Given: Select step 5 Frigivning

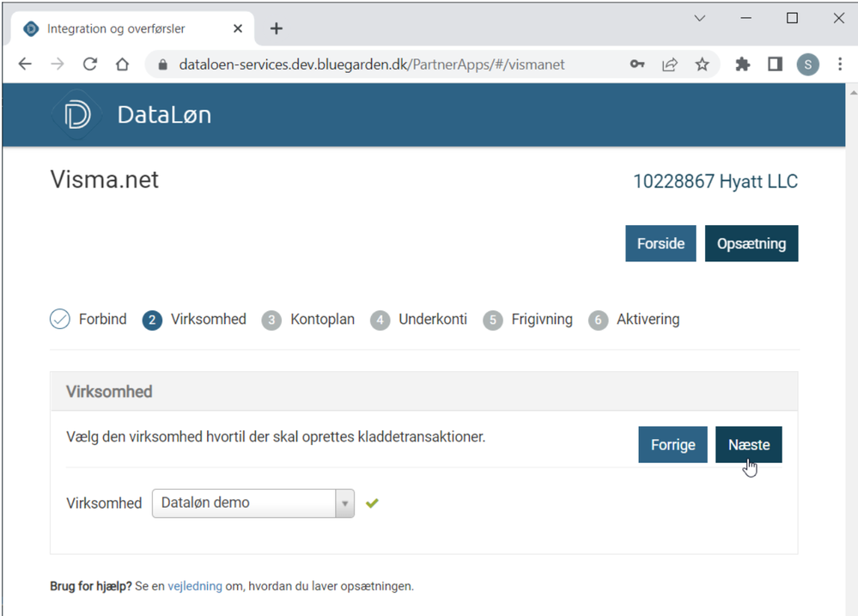Looking at the screenshot, I should point(528,320).
